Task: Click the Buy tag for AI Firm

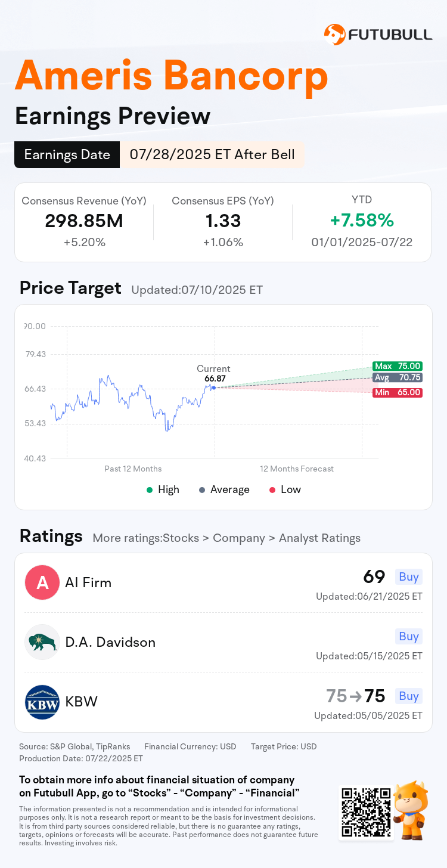Action: (409, 576)
